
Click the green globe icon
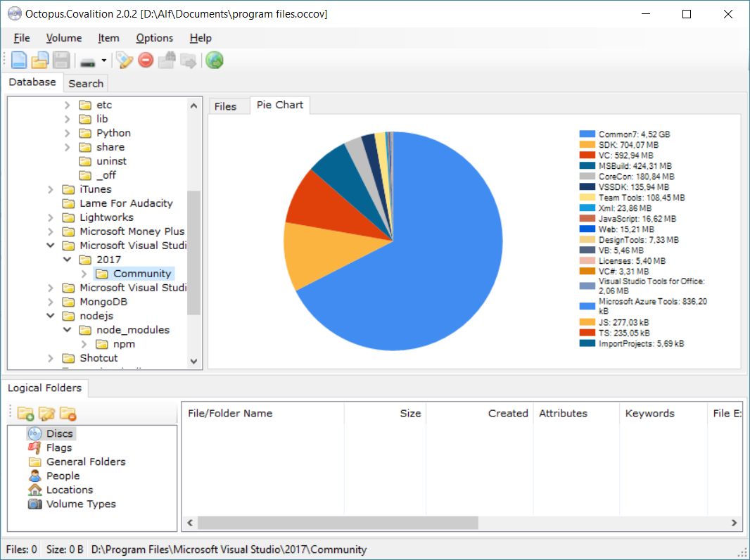(215, 61)
